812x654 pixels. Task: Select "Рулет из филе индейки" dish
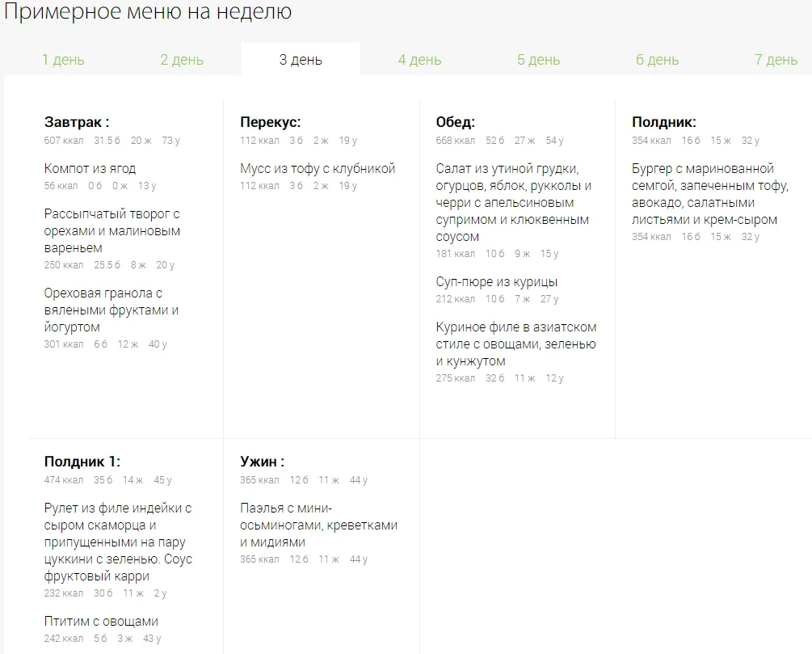[x=118, y=542]
